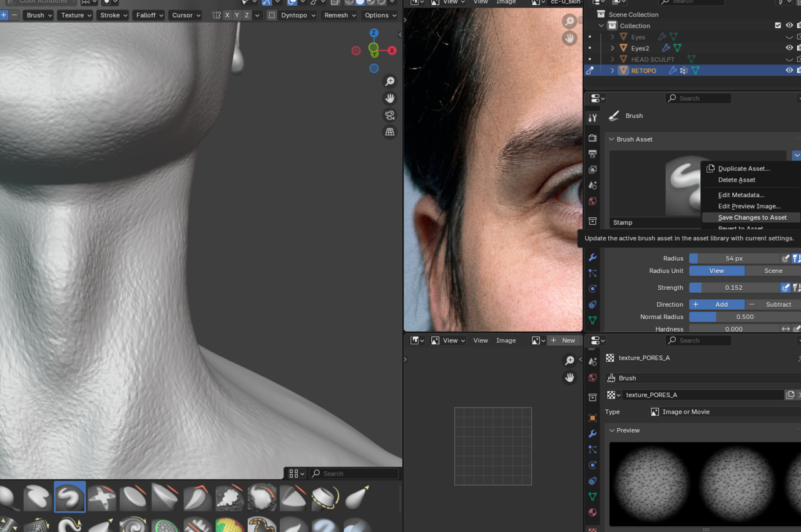Pick the cloud-shaped Blob brush thumbnail
The height and width of the screenshot is (532, 801).
click(229, 498)
